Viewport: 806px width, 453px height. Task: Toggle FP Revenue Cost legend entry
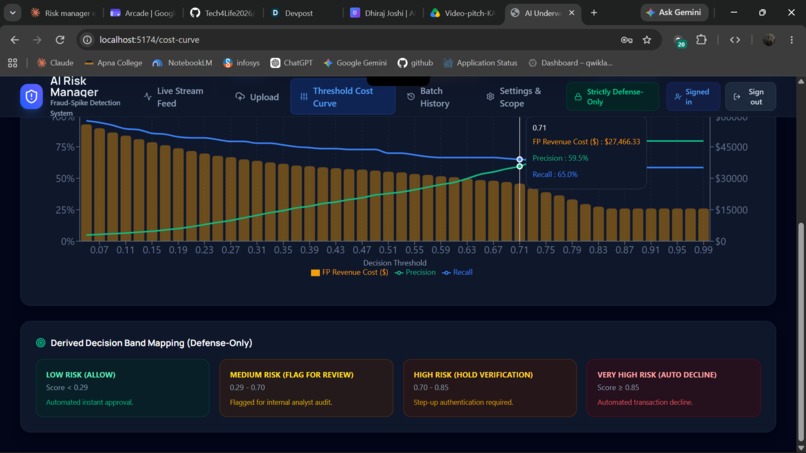(350, 273)
